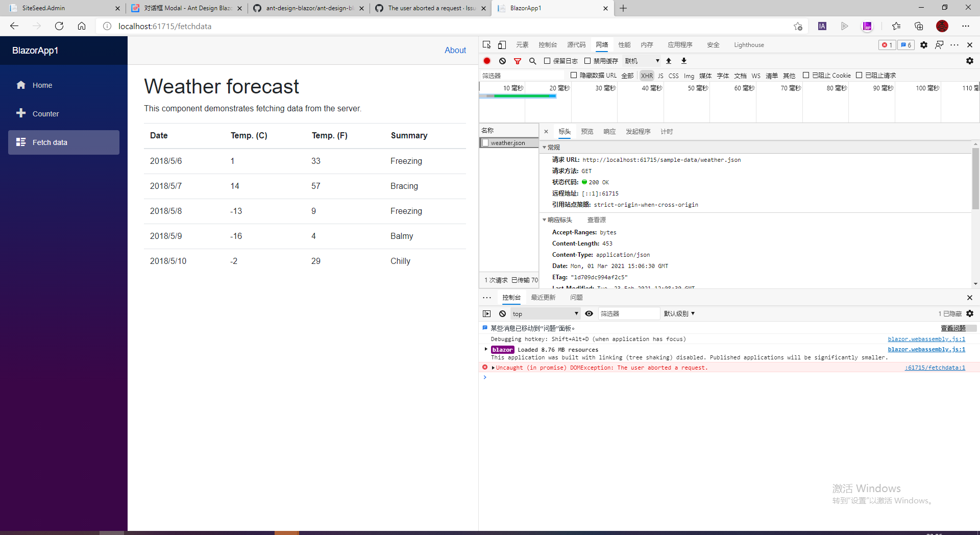
Task: Open the console frame context dropdown showing top
Action: coord(544,313)
